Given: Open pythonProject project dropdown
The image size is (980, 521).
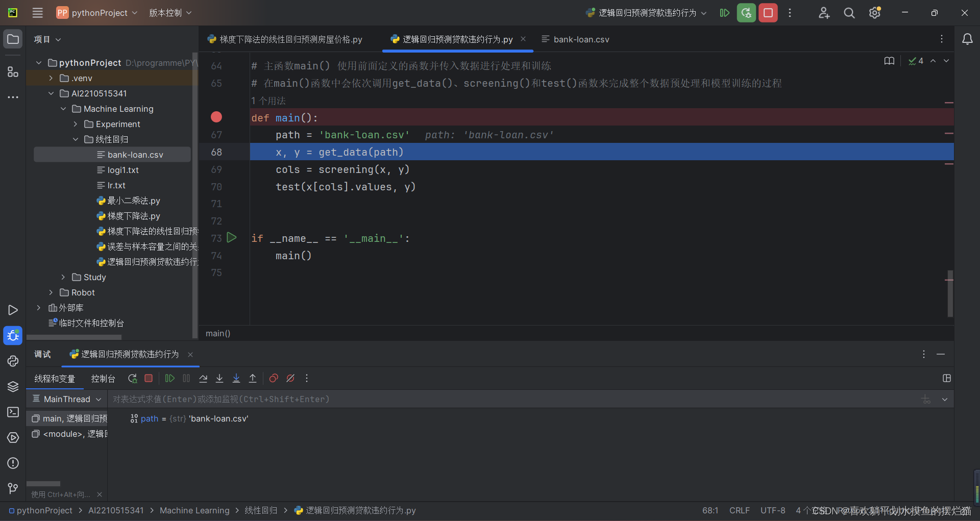Looking at the screenshot, I should pos(97,13).
